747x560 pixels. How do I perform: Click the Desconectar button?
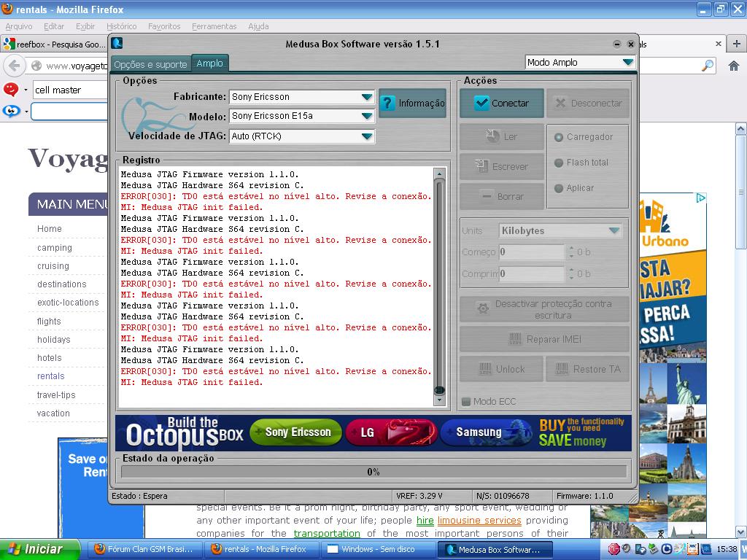[x=588, y=103]
